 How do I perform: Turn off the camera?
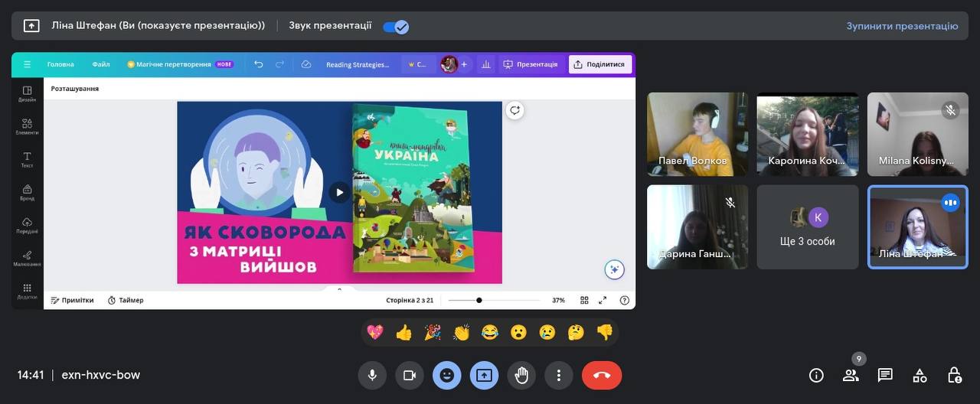point(410,375)
